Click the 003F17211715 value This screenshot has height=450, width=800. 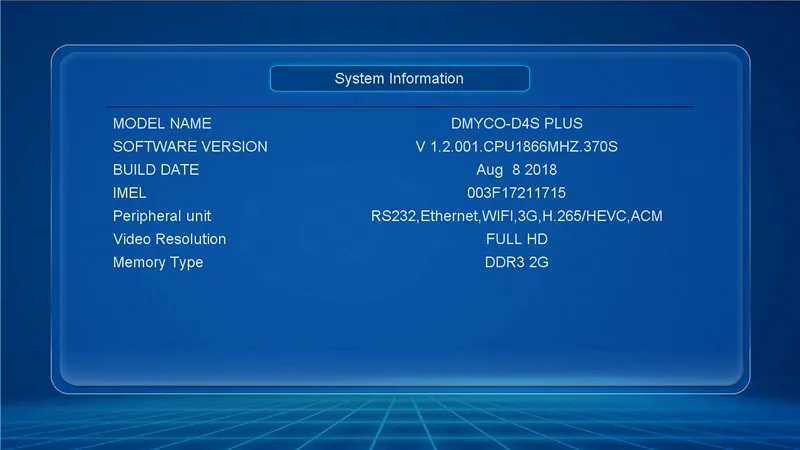pyautogui.click(x=516, y=193)
